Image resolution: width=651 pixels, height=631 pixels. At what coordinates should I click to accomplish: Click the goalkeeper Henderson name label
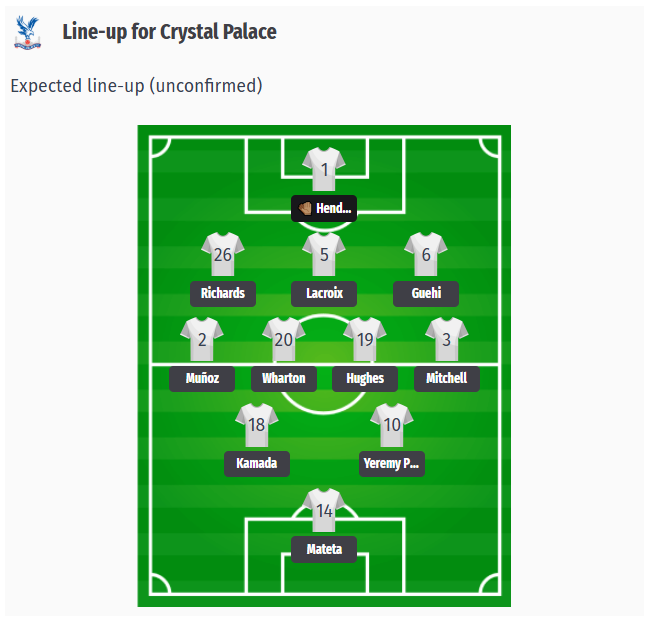(x=324, y=209)
